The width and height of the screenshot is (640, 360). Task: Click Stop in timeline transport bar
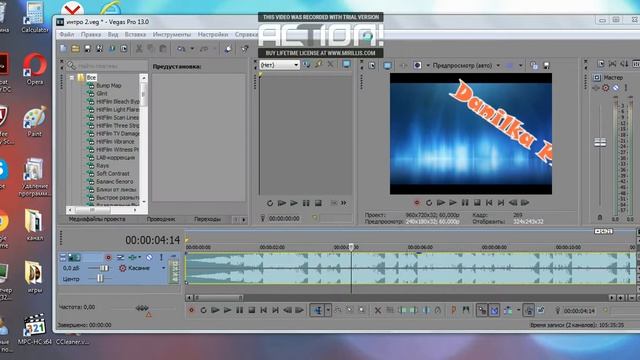click(251, 310)
